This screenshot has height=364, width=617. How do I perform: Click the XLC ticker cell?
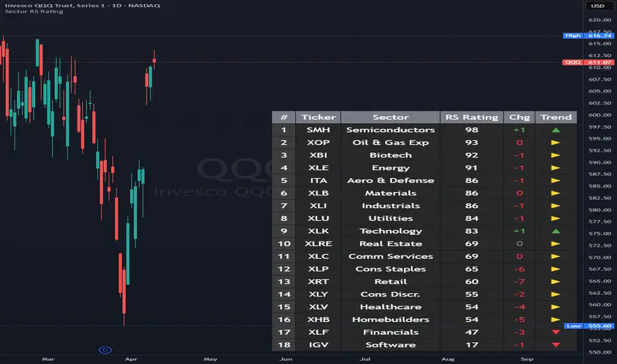tap(318, 256)
